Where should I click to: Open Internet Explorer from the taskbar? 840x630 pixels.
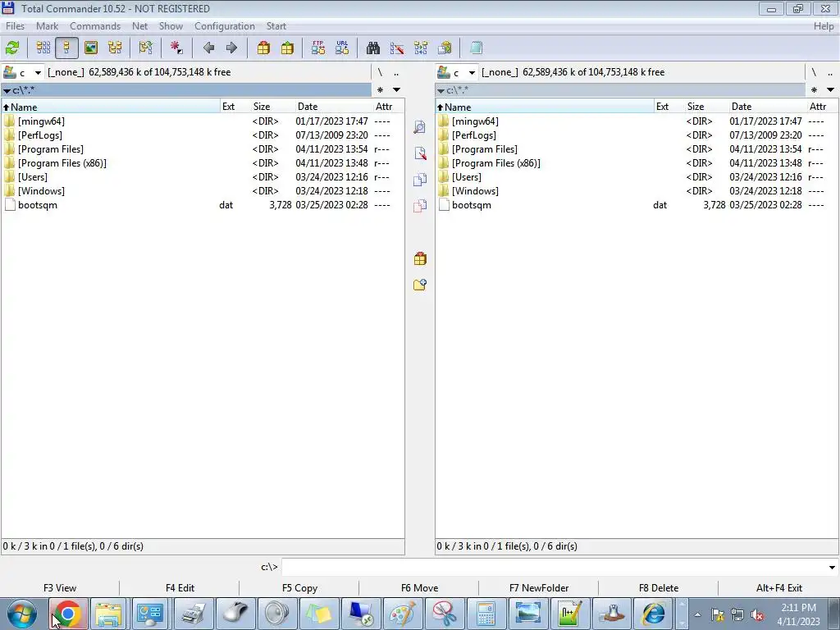click(654, 614)
